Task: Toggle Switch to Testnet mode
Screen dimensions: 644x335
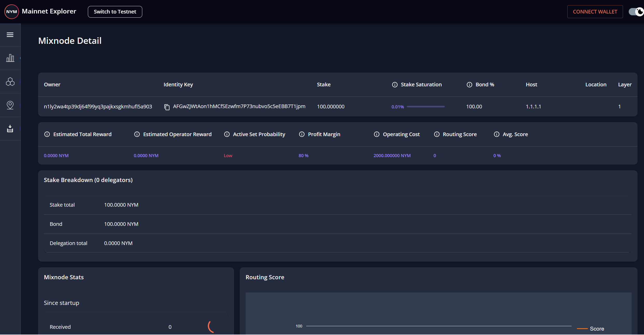Action: [115, 11]
